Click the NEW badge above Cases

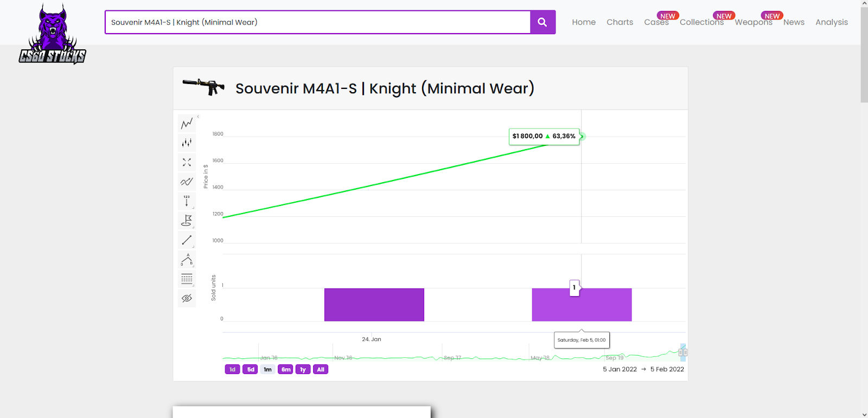(668, 16)
